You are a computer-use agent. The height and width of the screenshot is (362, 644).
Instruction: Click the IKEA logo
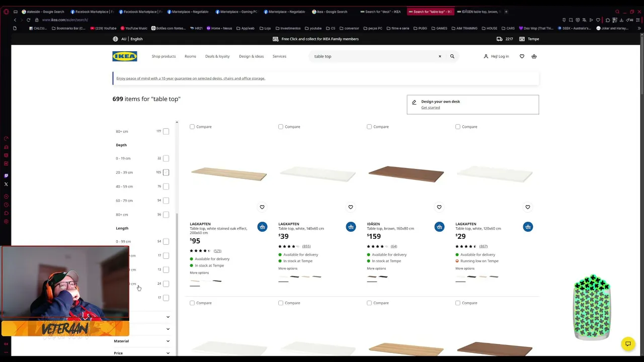coord(125,56)
